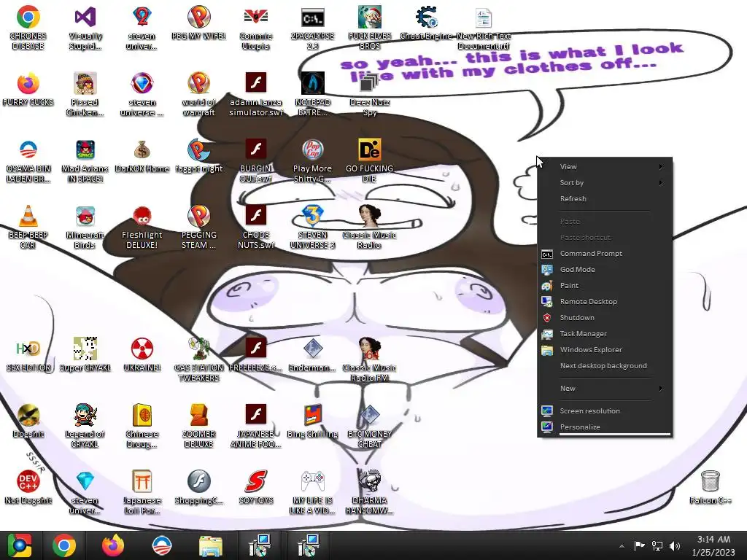Open Chrome from the taskbar
Screen dimensions: 747x560
(x=64, y=545)
